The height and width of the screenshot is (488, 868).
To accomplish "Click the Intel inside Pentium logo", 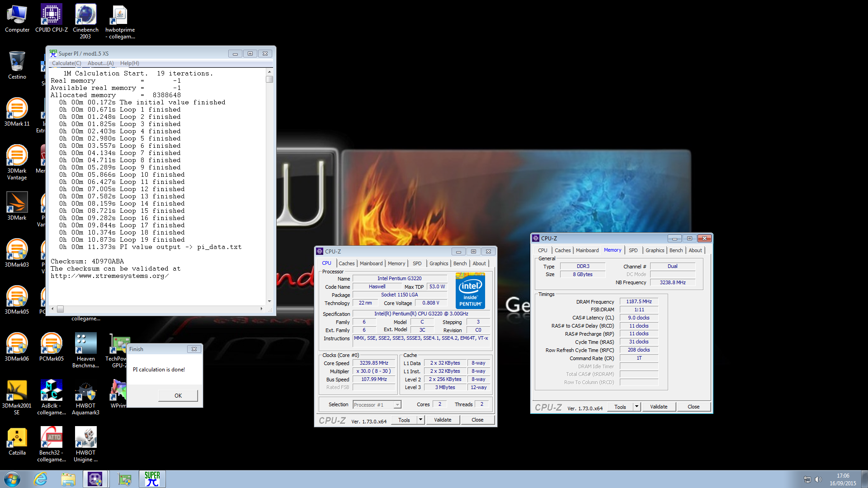I will pyautogui.click(x=470, y=291).
